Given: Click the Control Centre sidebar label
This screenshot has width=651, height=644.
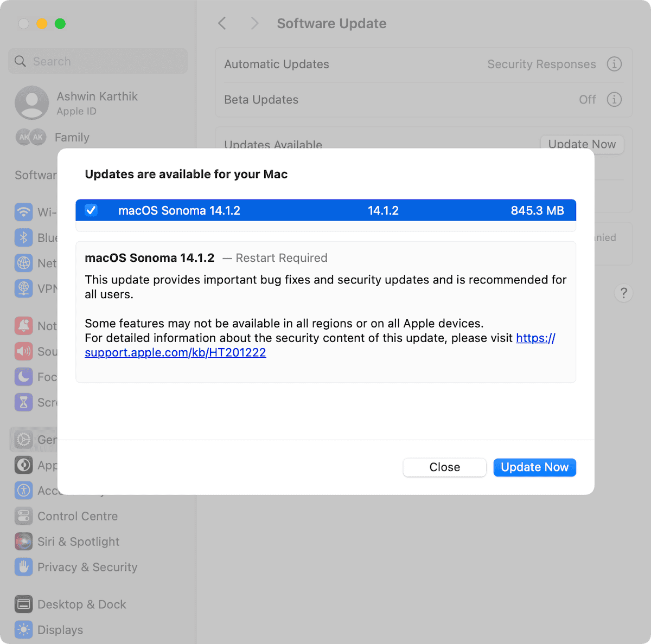Looking at the screenshot, I should tap(78, 516).
